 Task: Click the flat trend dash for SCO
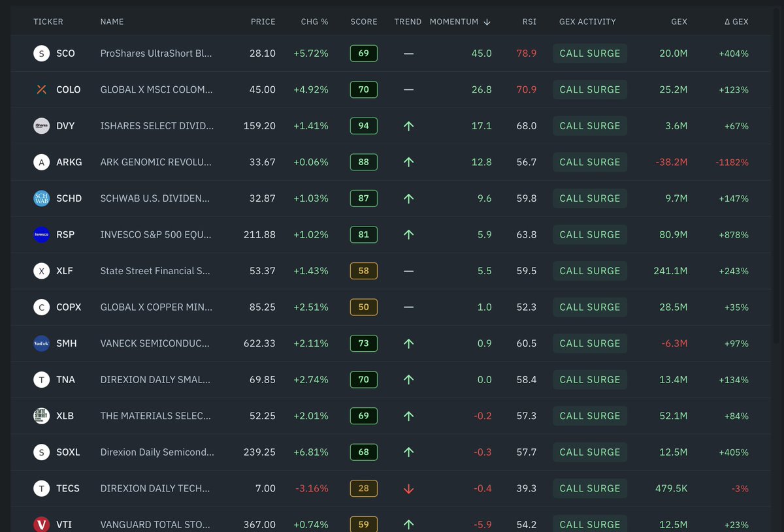(x=408, y=54)
